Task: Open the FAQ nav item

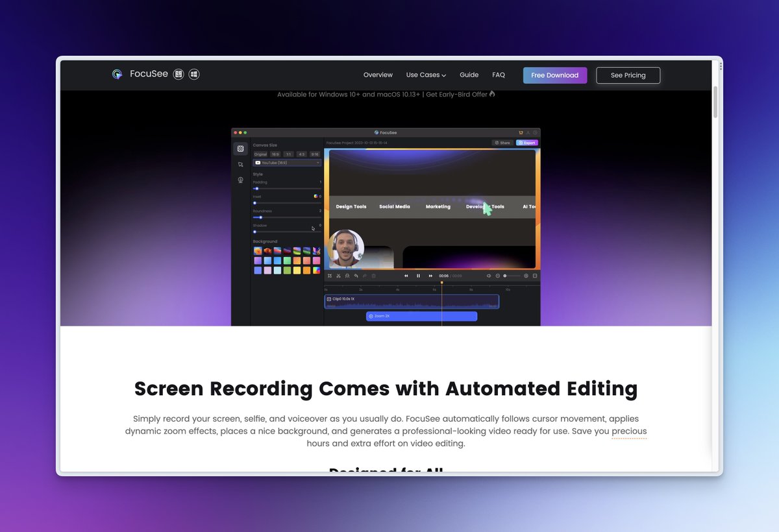Action: pos(499,75)
